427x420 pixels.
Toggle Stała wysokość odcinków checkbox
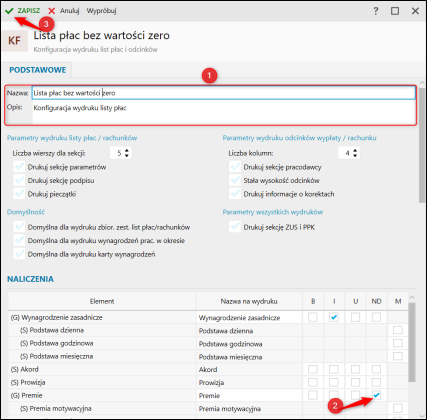[x=235, y=180]
